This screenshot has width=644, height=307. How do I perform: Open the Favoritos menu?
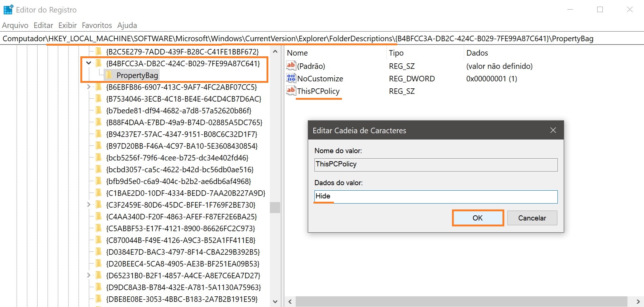(97, 25)
